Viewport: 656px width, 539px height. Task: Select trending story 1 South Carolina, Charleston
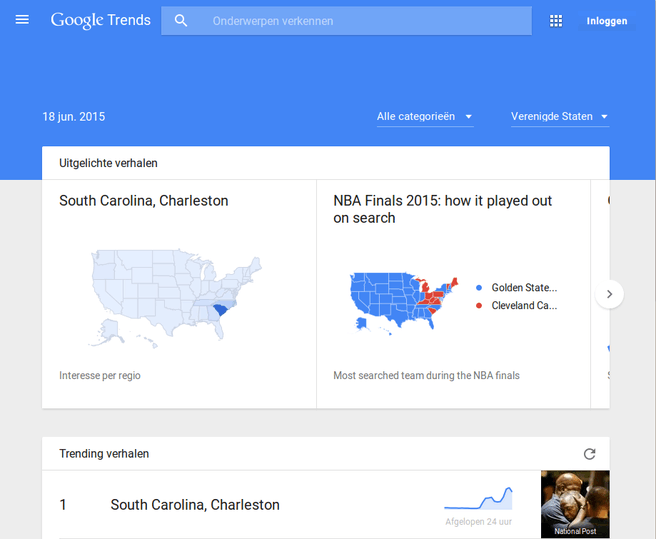point(195,505)
